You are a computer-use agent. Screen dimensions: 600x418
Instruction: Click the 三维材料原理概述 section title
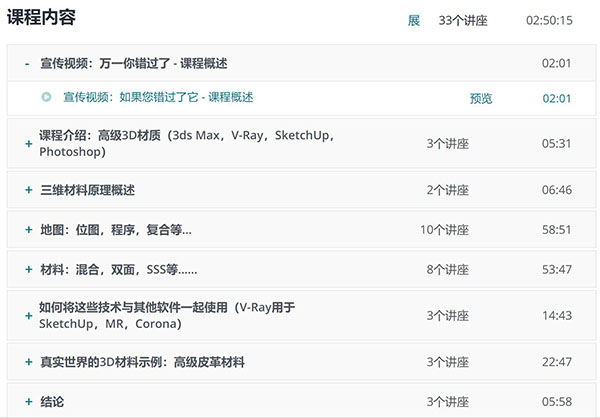pyautogui.click(x=87, y=190)
